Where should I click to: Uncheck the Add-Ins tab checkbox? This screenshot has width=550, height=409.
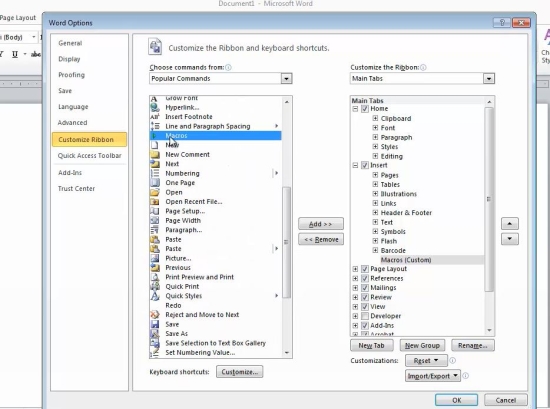(365, 326)
